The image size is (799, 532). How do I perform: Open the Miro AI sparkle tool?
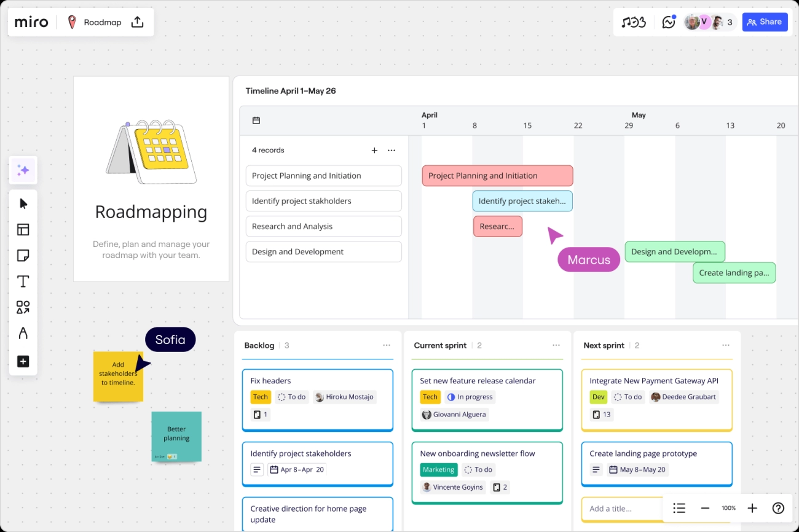point(23,170)
